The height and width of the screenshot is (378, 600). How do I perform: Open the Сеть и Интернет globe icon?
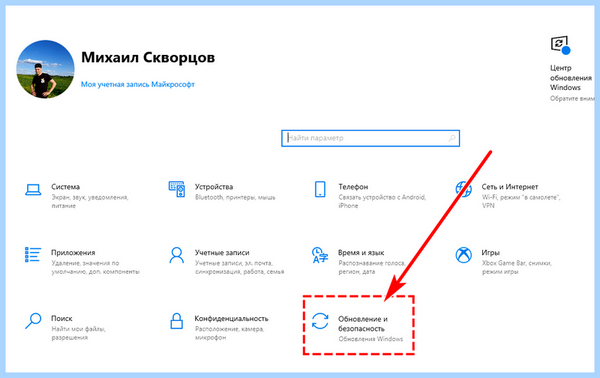click(463, 189)
